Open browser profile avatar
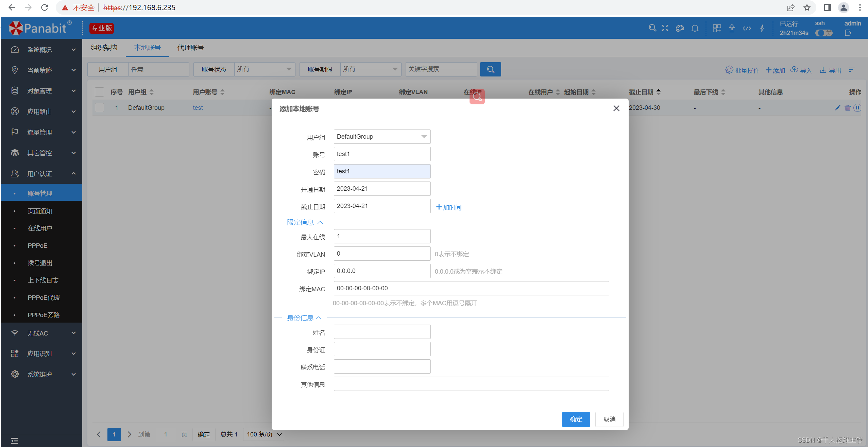This screenshot has width=868, height=447. point(844,7)
